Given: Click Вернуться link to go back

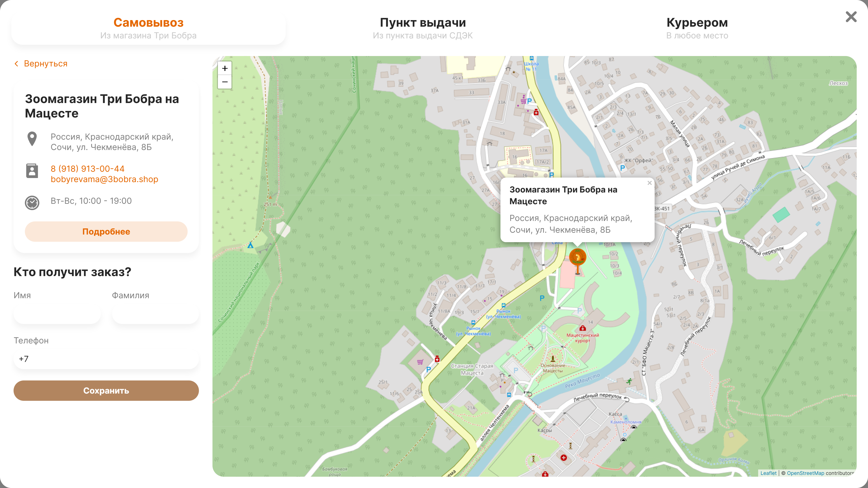Looking at the screenshot, I should (45, 64).
